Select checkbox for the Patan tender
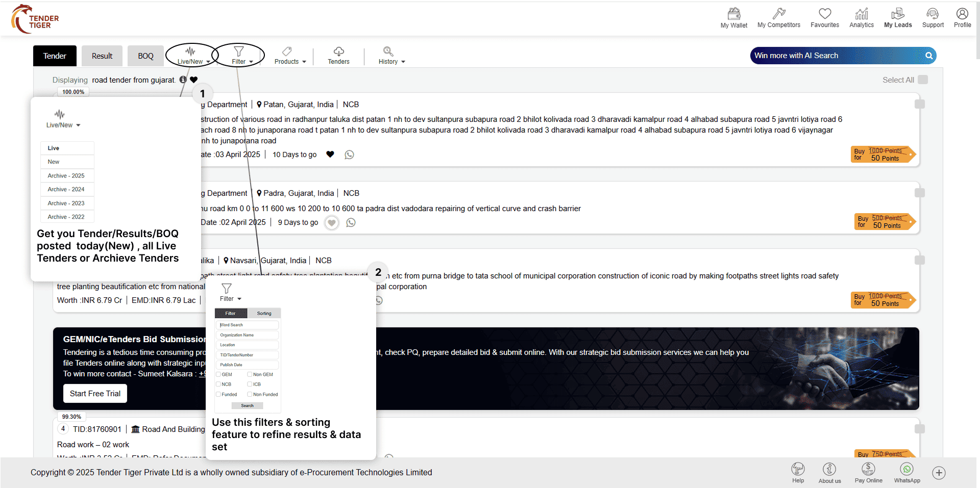980x488 pixels. pos(919,104)
